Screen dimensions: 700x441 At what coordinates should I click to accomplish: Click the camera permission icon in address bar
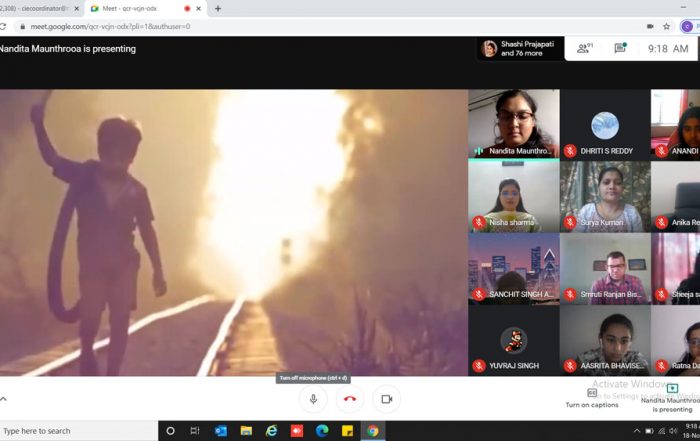point(650,26)
